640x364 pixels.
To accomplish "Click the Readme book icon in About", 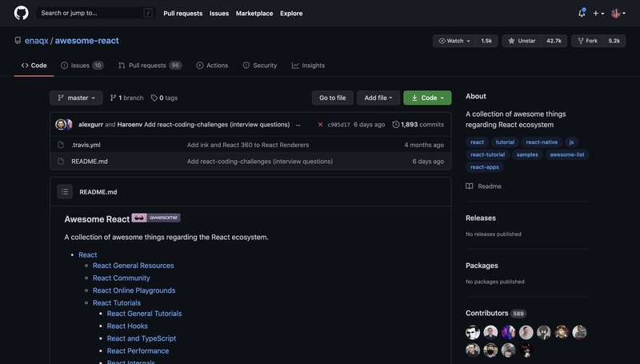I will click(470, 186).
